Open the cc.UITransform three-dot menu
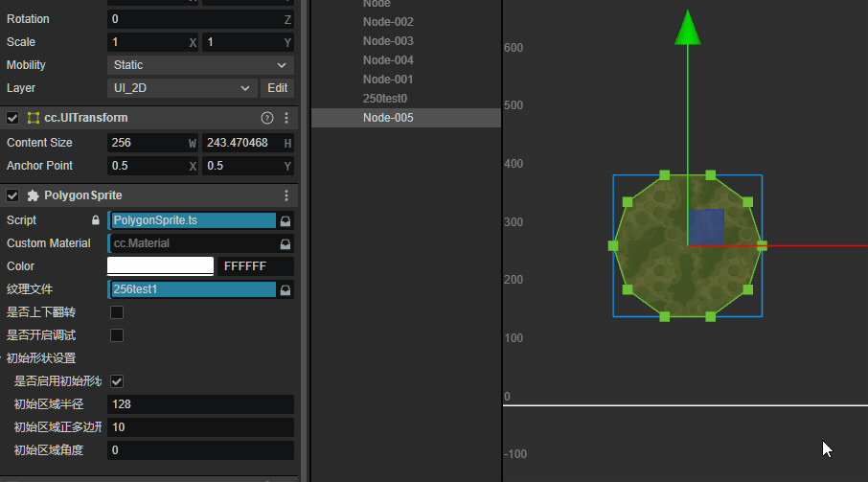The width and height of the screenshot is (868, 482). pyautogui.click(x=286, y=118)
